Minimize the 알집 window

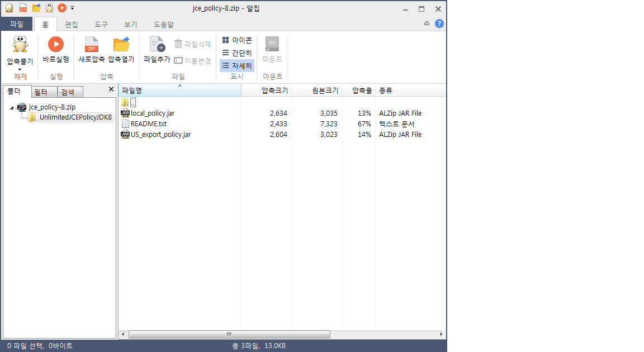405,9
